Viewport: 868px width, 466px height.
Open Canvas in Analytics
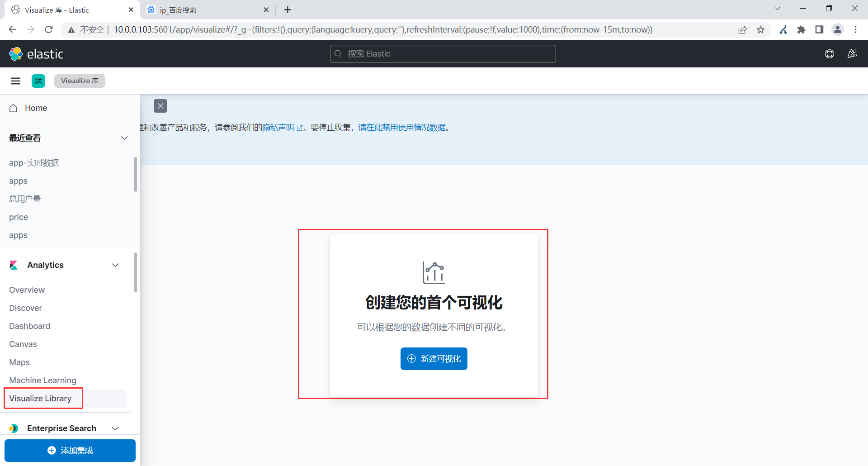coord(23,344)
